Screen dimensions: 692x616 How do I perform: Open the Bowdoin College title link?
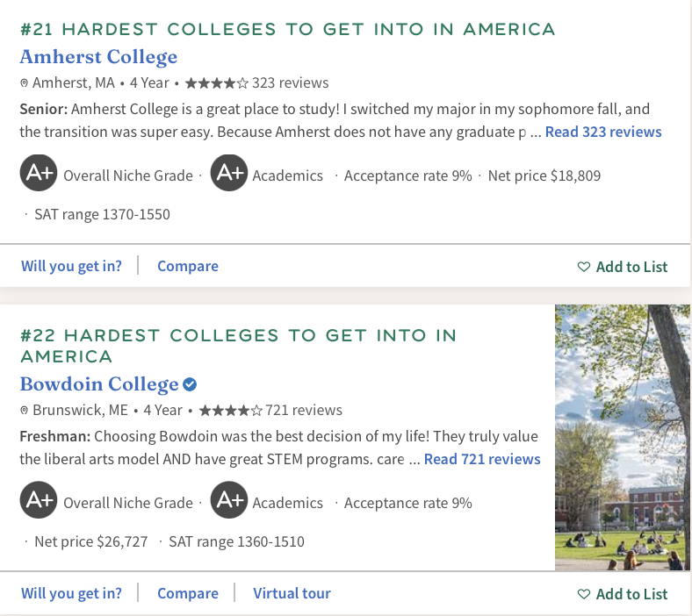click(x=99, y=384)
